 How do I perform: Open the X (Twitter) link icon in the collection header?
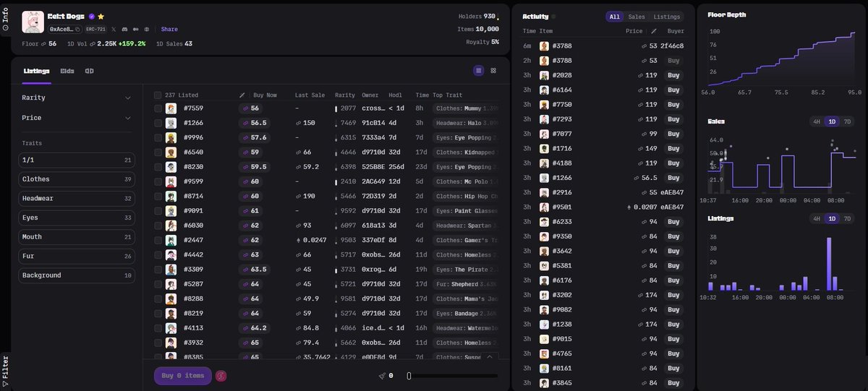click(113, 29)
